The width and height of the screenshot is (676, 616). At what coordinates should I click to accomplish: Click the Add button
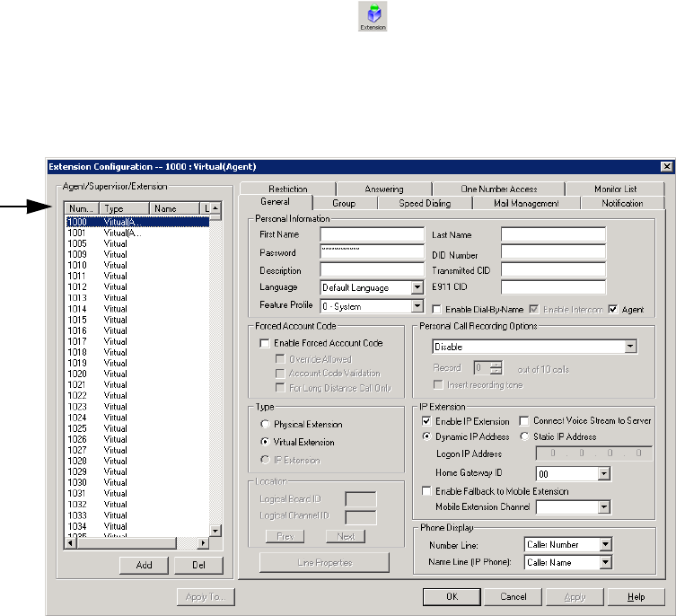pyautogui.click(x=145, y=565)
